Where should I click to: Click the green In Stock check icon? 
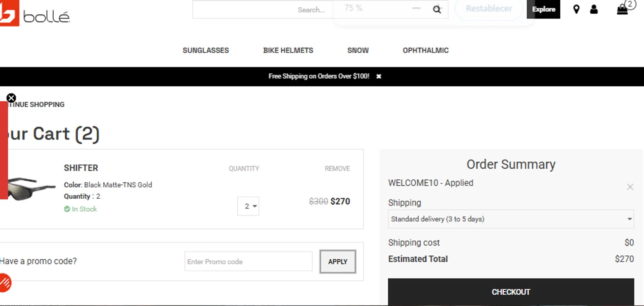point(67,209)
